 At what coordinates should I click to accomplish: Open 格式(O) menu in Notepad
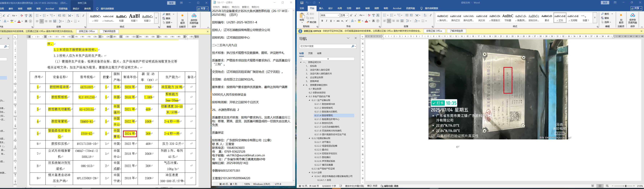(235, 7)
